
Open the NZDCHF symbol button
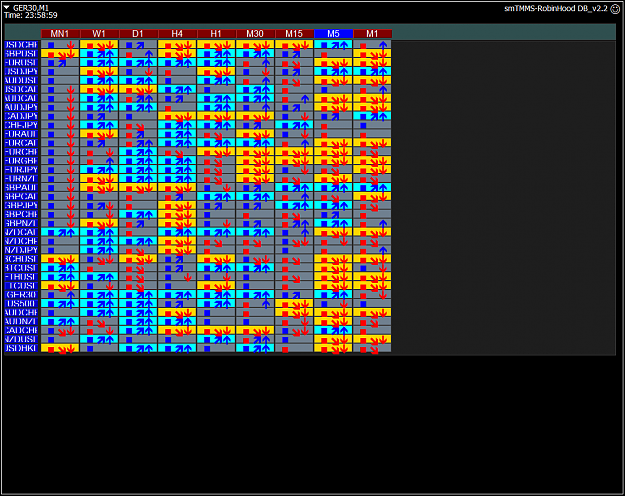click(x=22, y=241)
